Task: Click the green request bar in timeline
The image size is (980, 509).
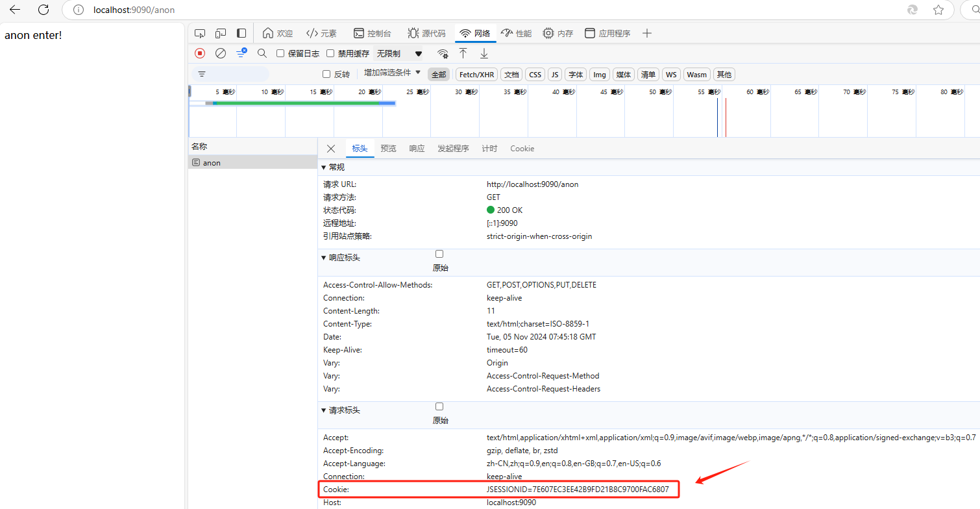Action: 296,103
